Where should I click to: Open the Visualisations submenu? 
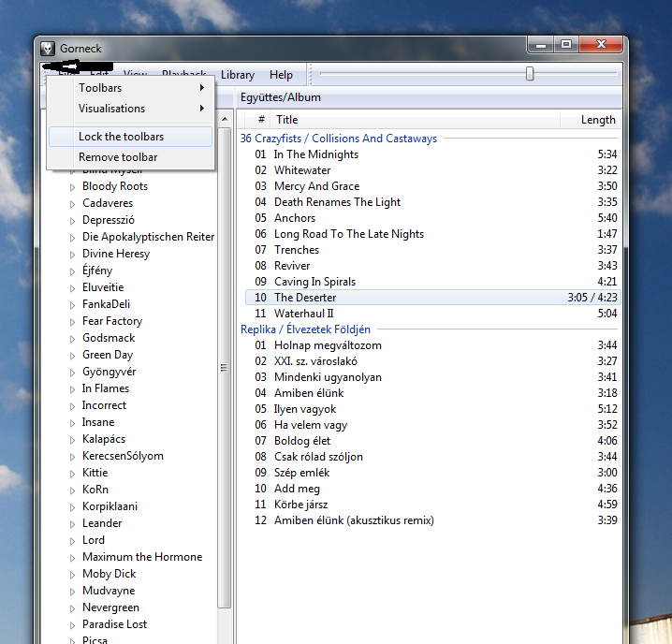[x=130, y=109]
